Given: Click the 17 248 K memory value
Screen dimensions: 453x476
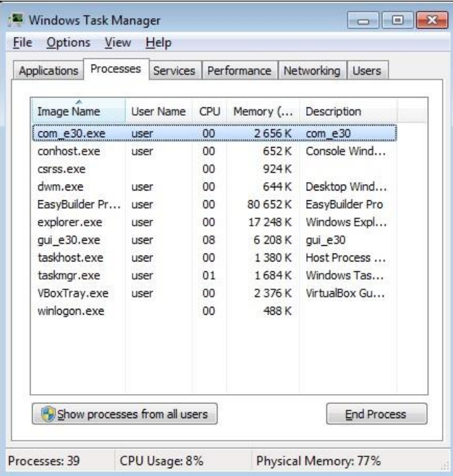Looking at the screenshot, I should pos(270,222).
